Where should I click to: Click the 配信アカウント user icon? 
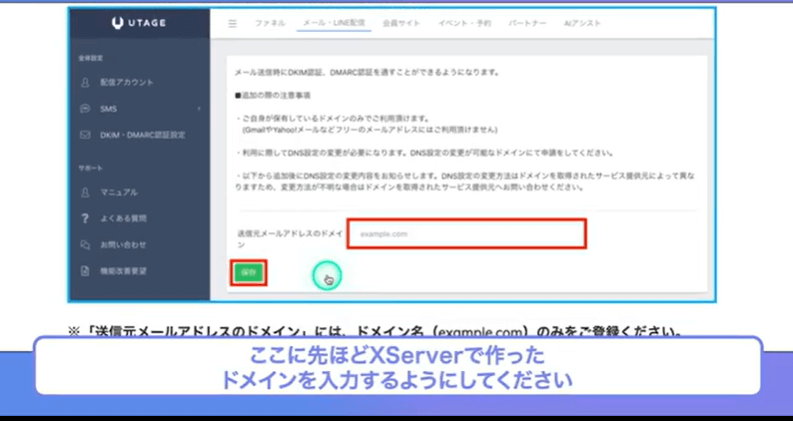(x=85, y=82)
